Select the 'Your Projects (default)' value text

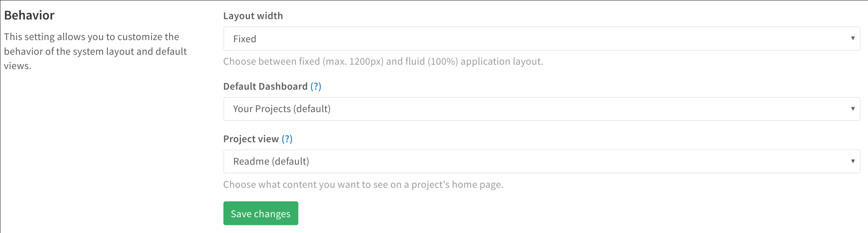click(282, 109)
